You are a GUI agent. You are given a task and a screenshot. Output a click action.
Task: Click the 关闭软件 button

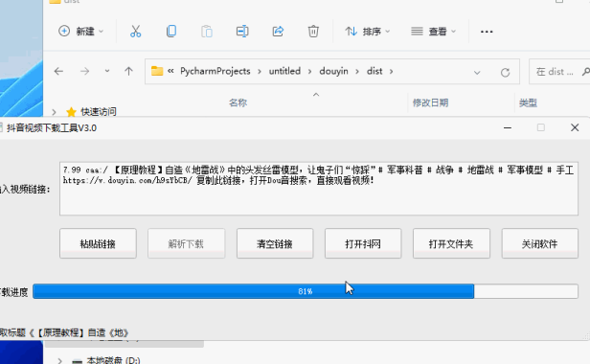pos(539,243)
